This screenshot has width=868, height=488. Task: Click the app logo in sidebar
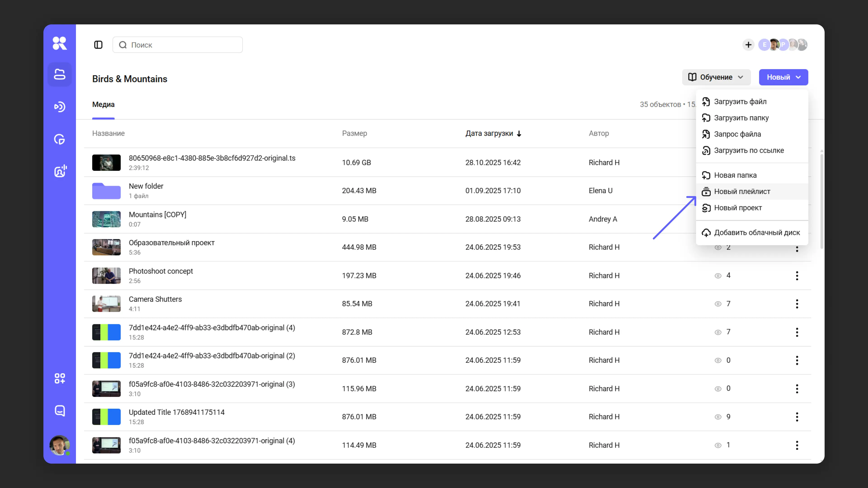pyautogui.click(x=60, y=43)
